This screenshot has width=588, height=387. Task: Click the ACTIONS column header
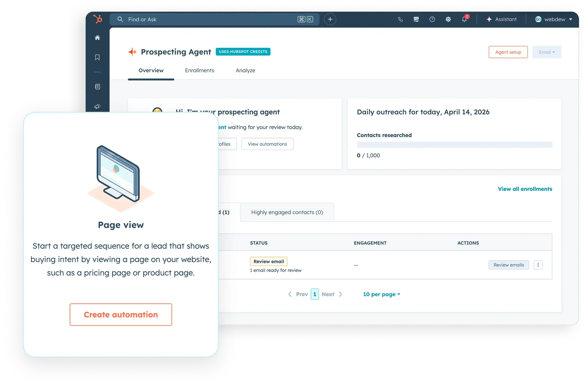(468, 243)
